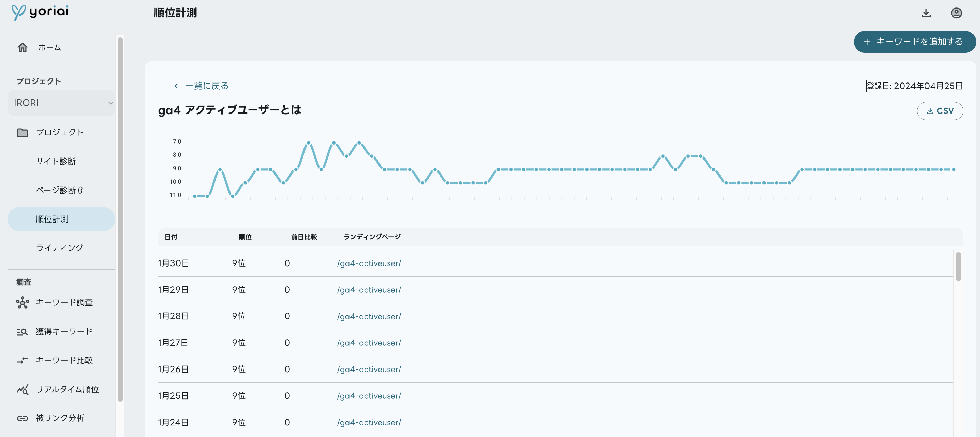Click the 日付 column header
Image resolution: width=980 pixels, height=437 pixels.
[171, 237]
